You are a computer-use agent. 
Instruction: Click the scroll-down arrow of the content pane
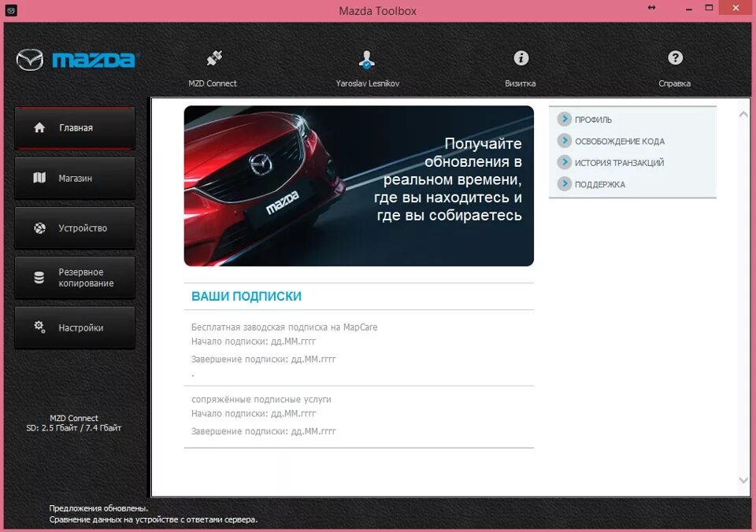click(743, 480)
